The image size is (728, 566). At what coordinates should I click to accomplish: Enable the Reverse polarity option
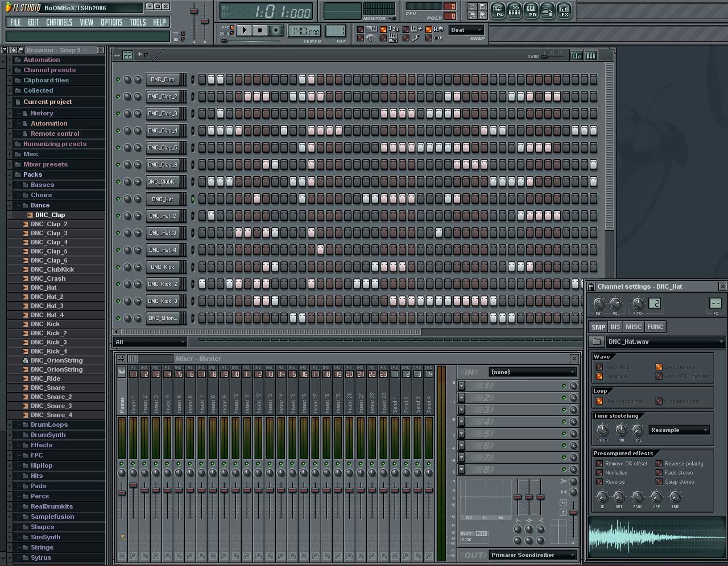tap(659, 464)
